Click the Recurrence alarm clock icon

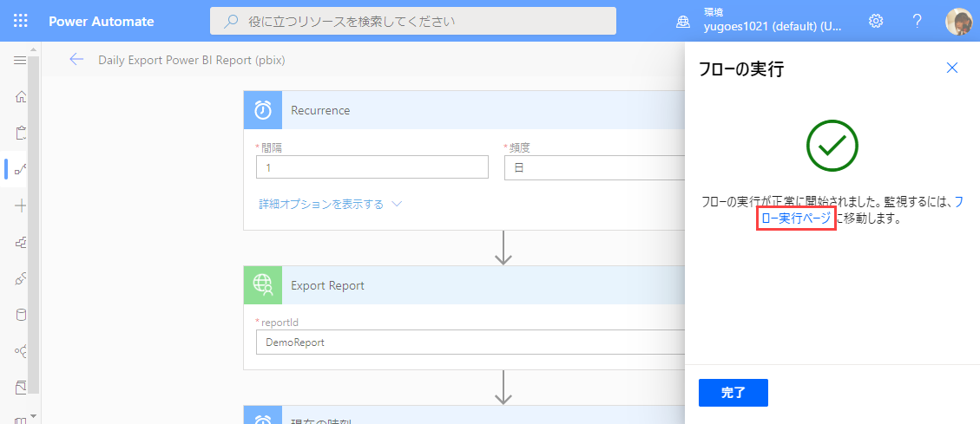pos(263,110)
